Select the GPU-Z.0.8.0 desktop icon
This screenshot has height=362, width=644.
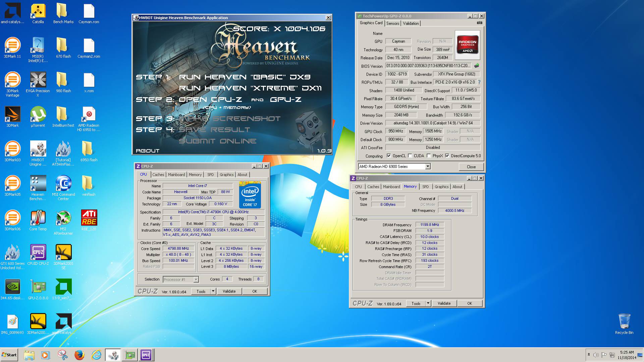tap(38, 290)
